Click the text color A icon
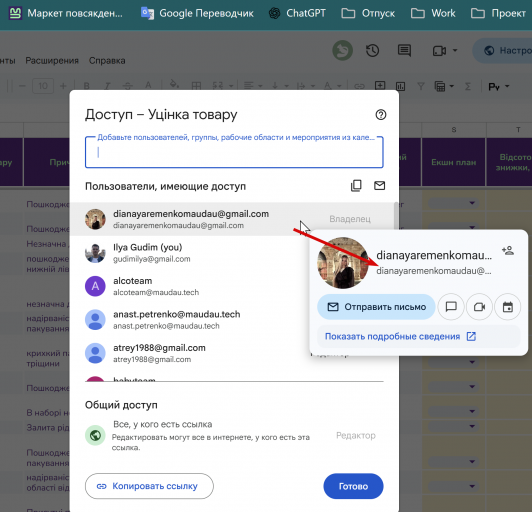Screen dimensions: 532x512 coord(148,85)
